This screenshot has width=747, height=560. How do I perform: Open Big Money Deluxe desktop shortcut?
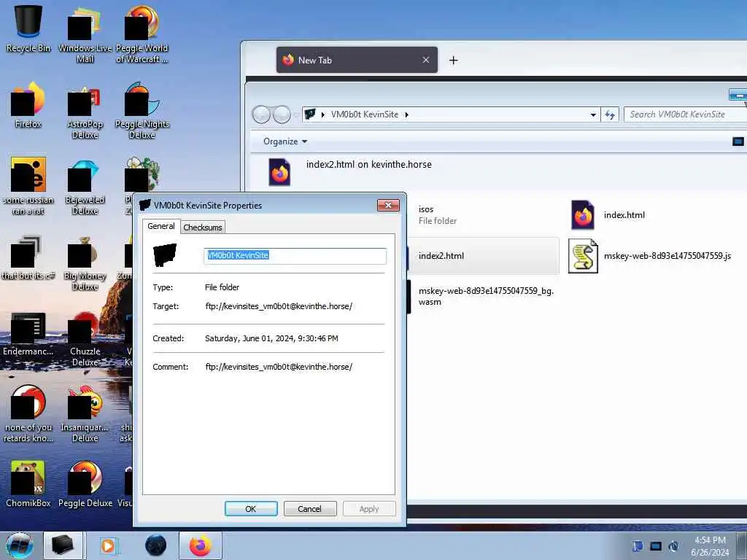click(x=85, y=262)
